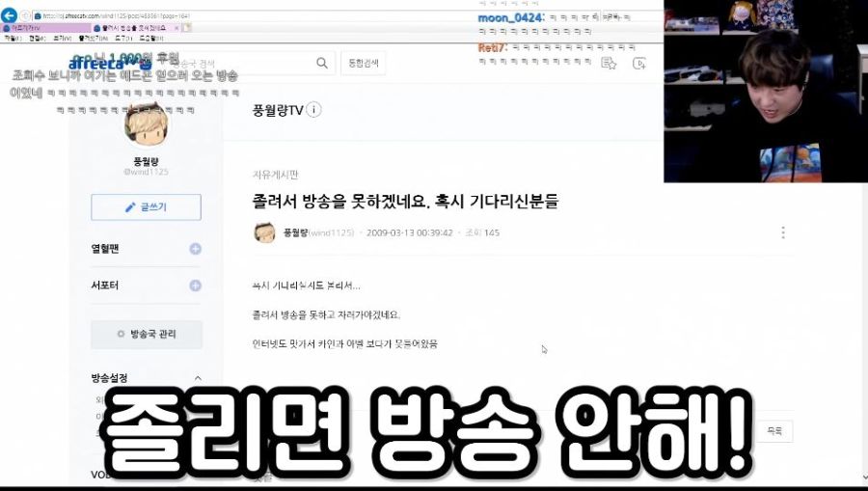Click the video upload icon
Screen dimensions: 868x491
638,64
